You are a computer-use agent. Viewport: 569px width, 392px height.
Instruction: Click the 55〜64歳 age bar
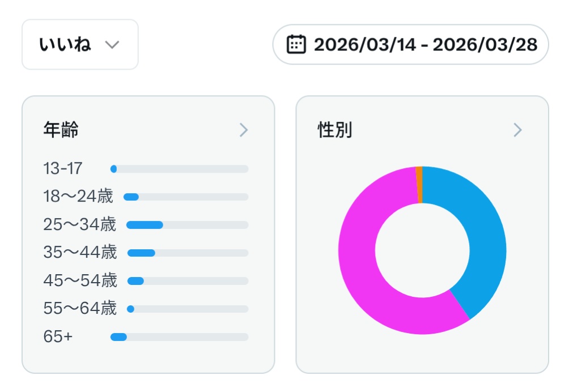click(x=188, y=309)
